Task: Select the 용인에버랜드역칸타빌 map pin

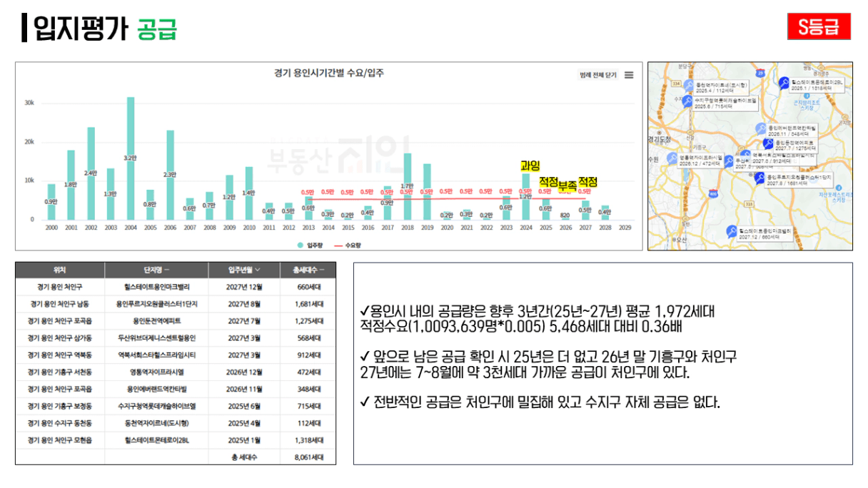Action: [760, 128]
